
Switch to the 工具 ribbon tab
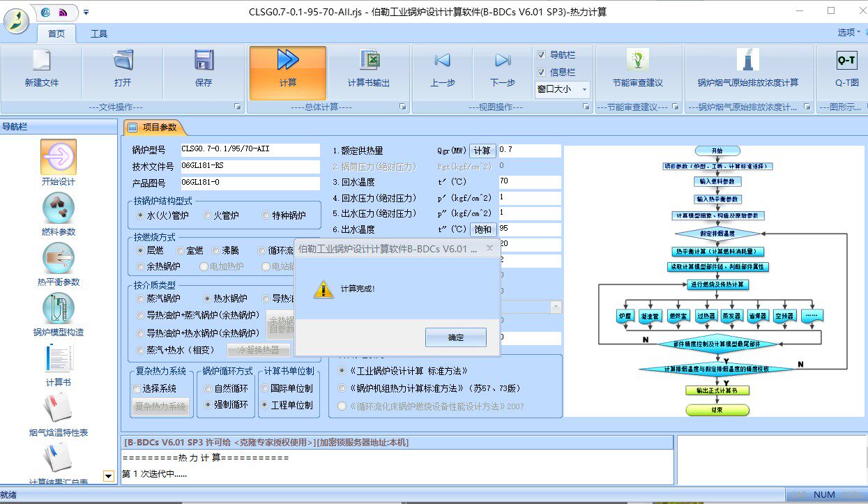coord(99,33)
